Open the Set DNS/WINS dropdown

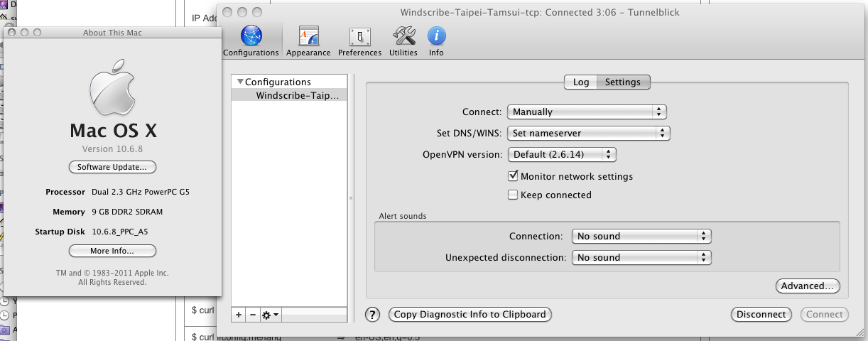589,133
